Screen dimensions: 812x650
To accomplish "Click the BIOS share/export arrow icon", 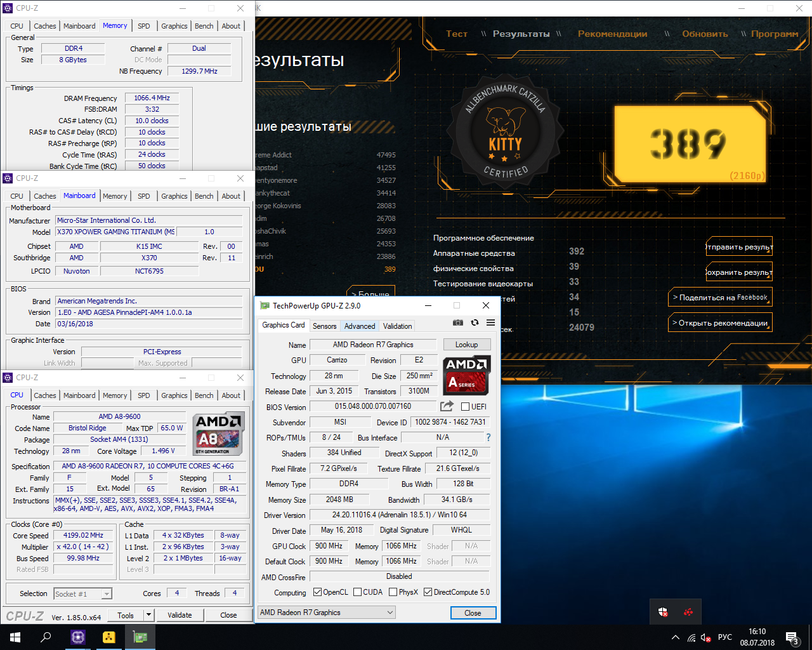I will point(447,406).
